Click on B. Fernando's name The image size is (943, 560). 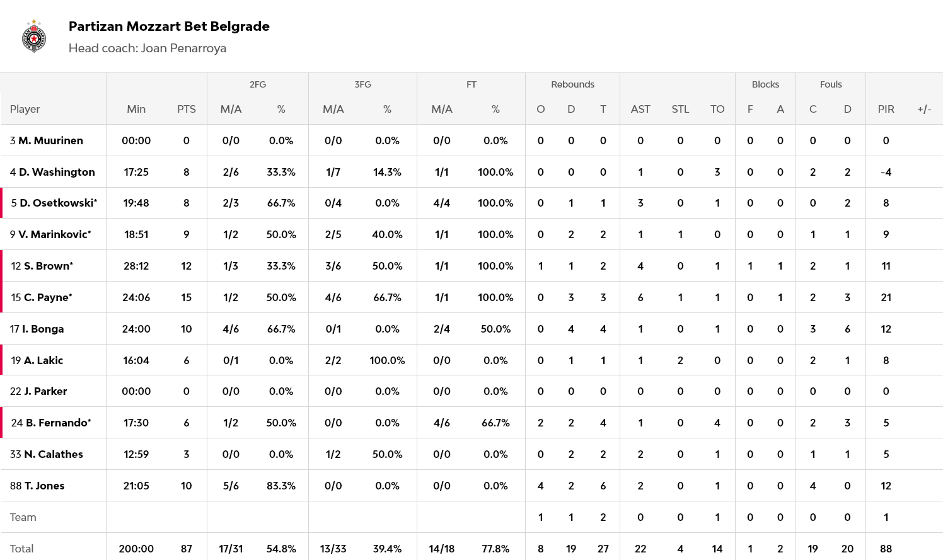(58, 423)
